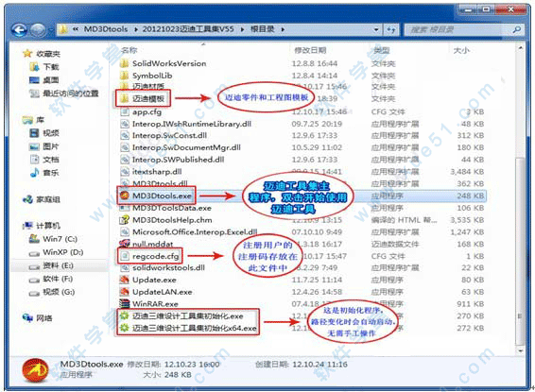
Task: Click the refresh button beside address bar
Action: point(391,30)
